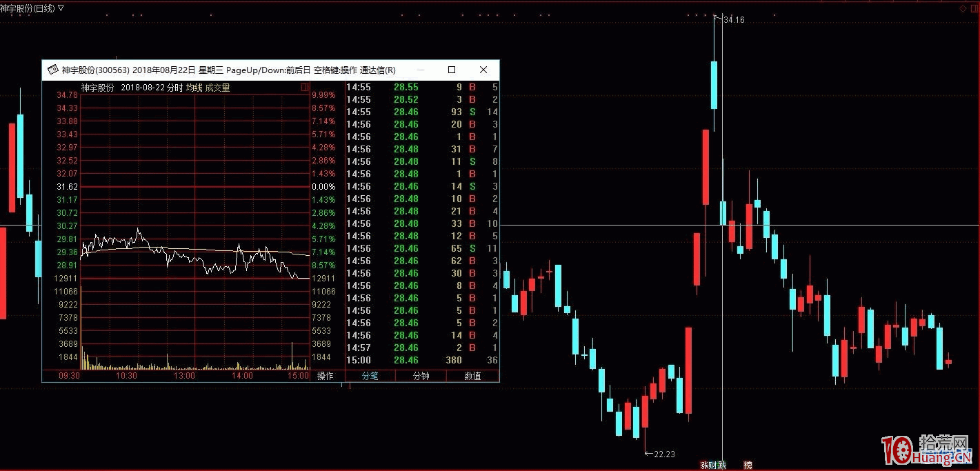The width and height of the screenshot is (980, 471).
Task: Click the 14:00 time axis label
Action: pyautogui.click(x=242, y=376)
